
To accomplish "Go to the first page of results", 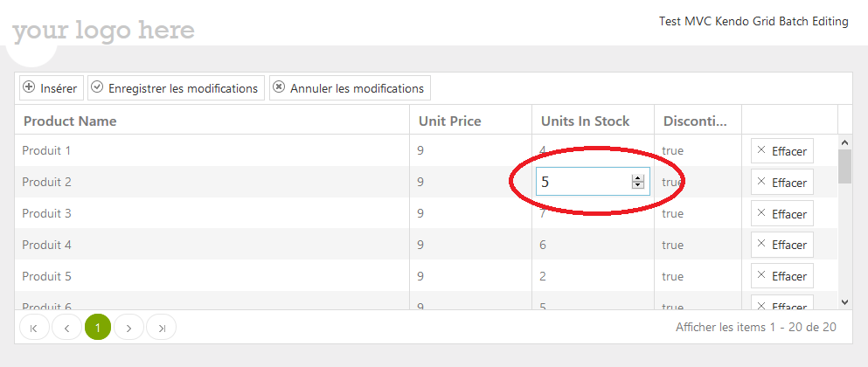I will click(x=33, y=328).
